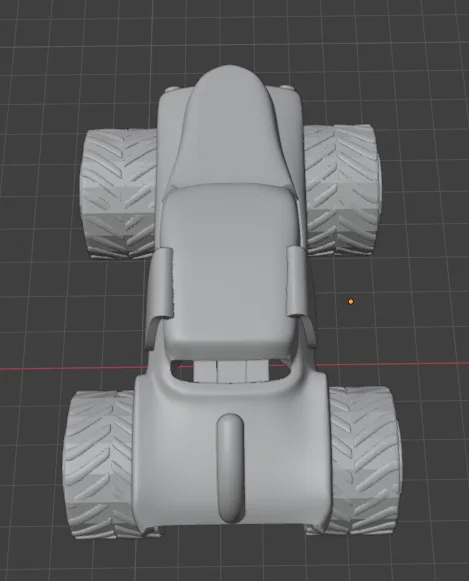469x581 pixels.
Task: Select the lower-right tire beside rear bed
Action: pyautogui.click(x=365, y=460)
